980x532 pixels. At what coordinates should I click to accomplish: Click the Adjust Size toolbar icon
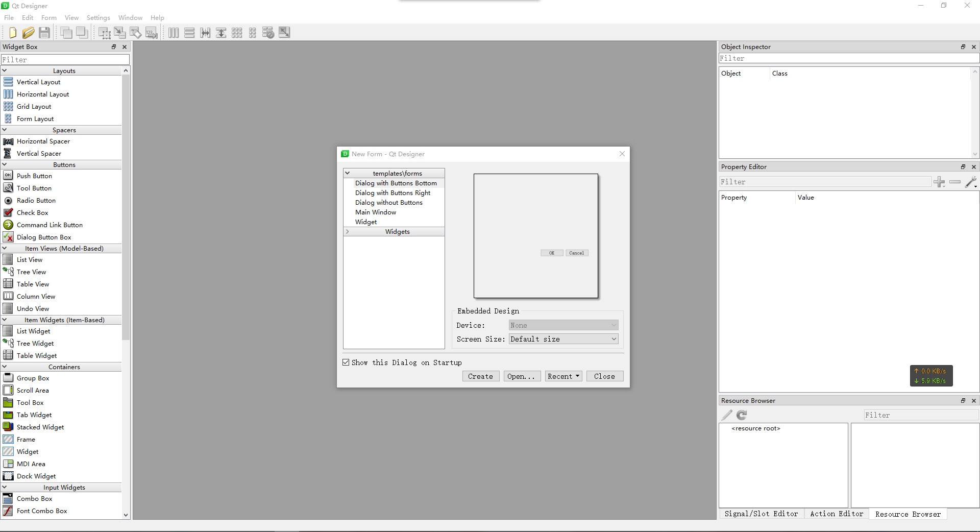click(284, 33)
